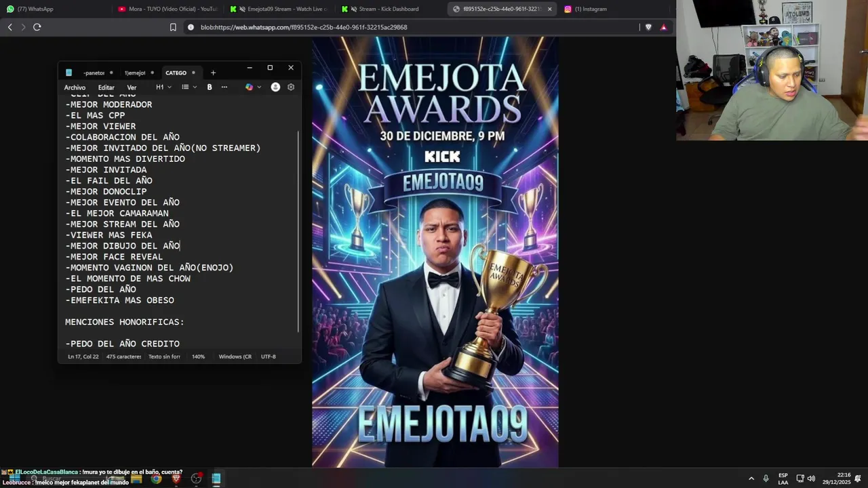868x488 pixels.
Task: Click the line '-MEJOR INVITADA'
Action: click(106, 169)
